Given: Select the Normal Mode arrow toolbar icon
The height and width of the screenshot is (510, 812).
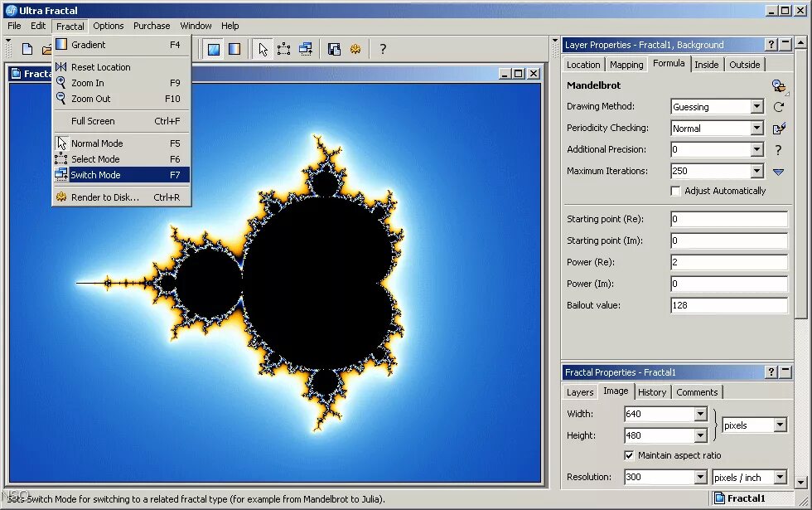Looking at the screenshot, I should 263,49.
